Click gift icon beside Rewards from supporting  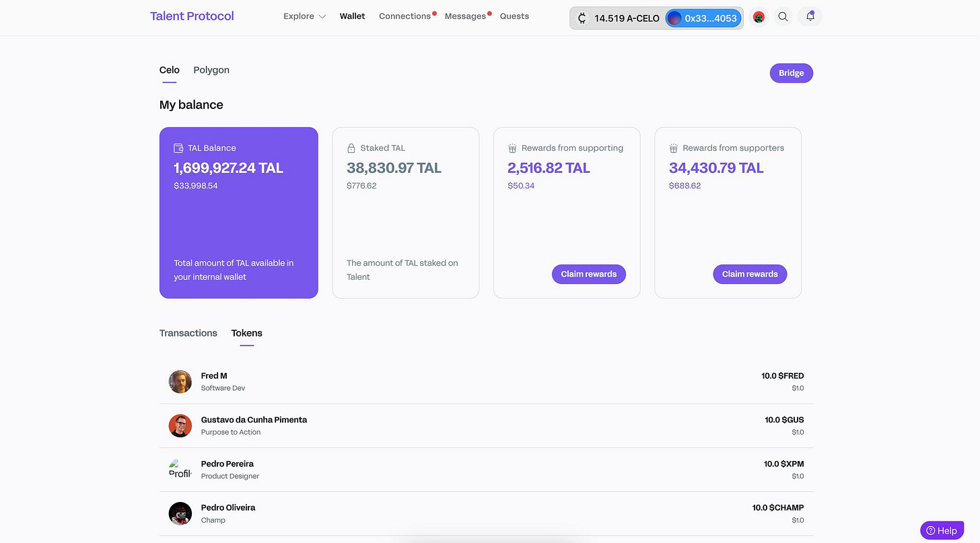(x=512, y=148)
